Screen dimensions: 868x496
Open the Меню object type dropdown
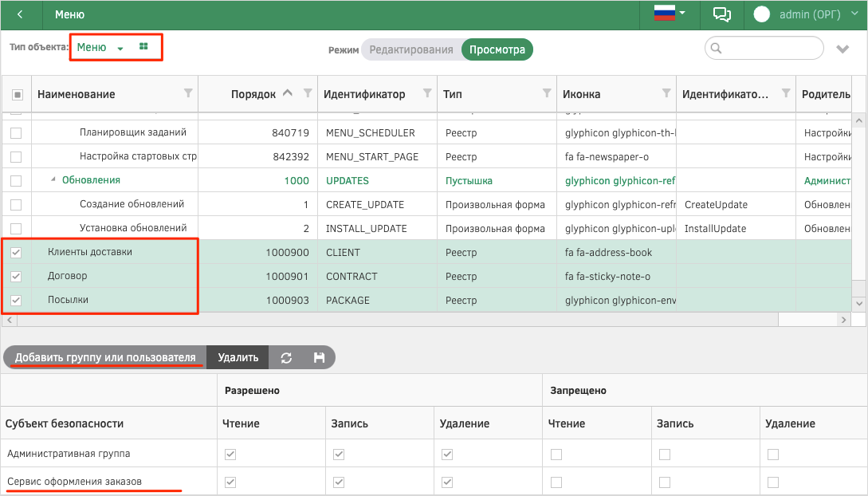100,47
